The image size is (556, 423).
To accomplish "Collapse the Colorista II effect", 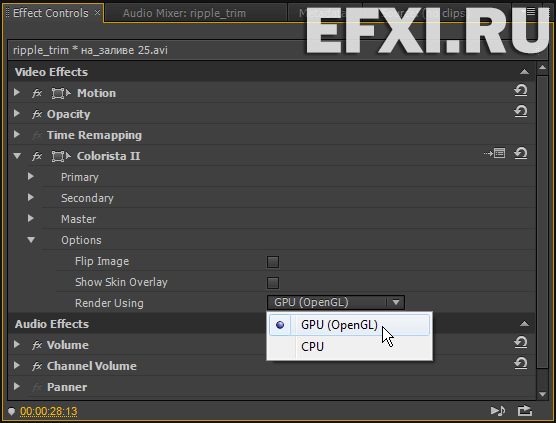I will point(17,156).
